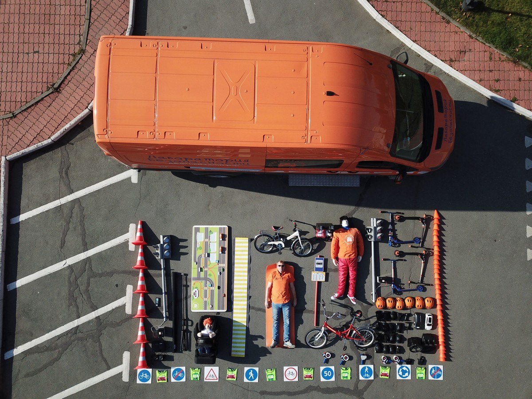
Task: Select the yellow striped crosswalk mat
Action: pos(240,296)
